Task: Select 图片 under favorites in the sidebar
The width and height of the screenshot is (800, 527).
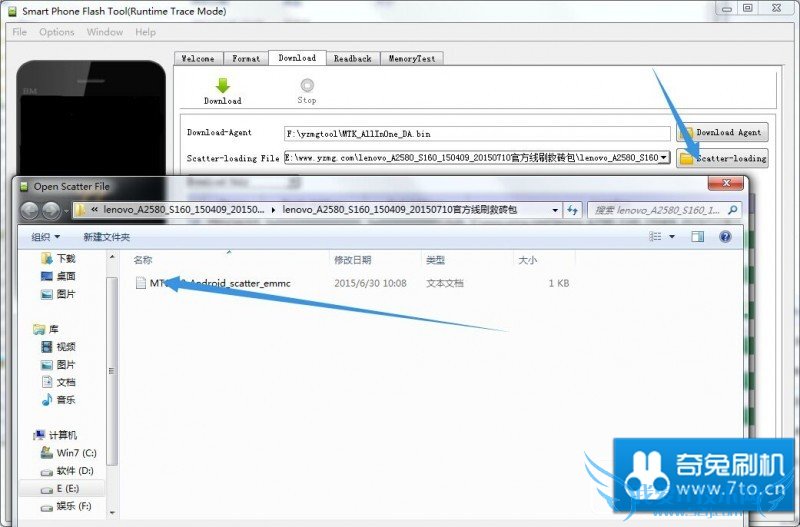Action: pos(58,294)
